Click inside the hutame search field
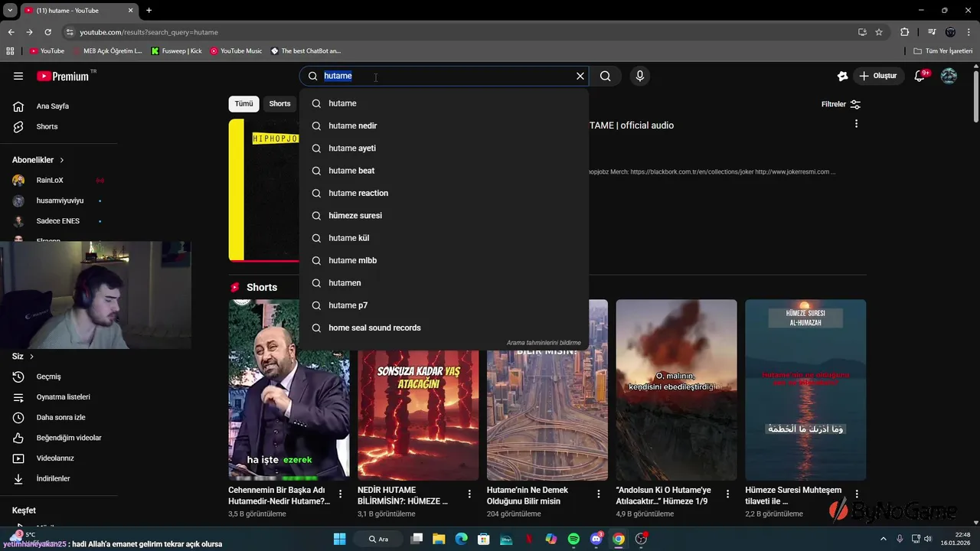This screenshot has height=551, width=980. tap(444, 76)
